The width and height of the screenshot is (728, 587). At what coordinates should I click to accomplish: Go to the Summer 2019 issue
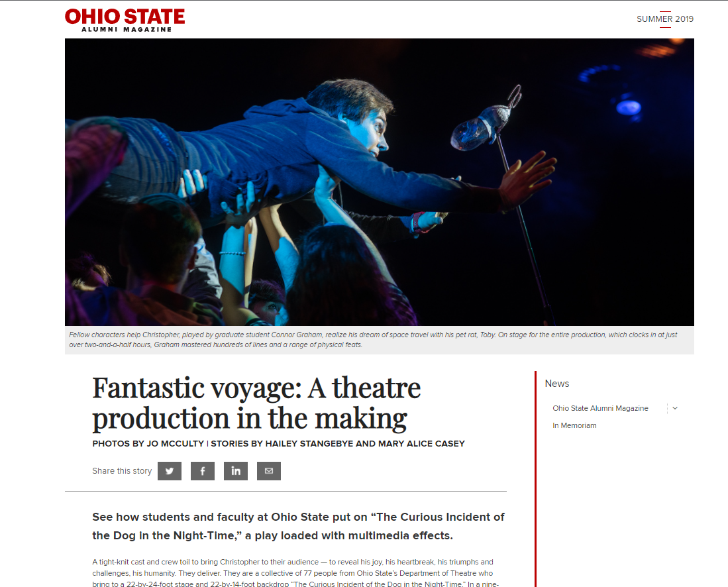tap(665, 19)
